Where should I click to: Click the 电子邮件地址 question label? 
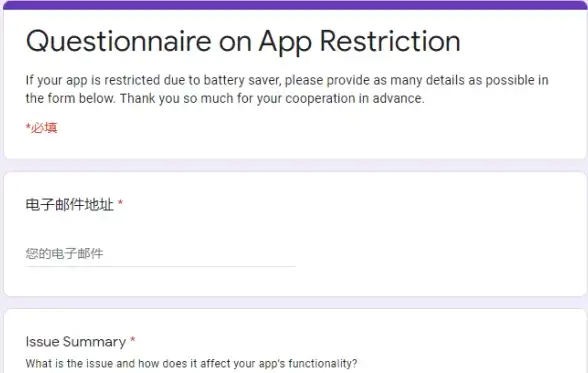click(x=70, y=205)
